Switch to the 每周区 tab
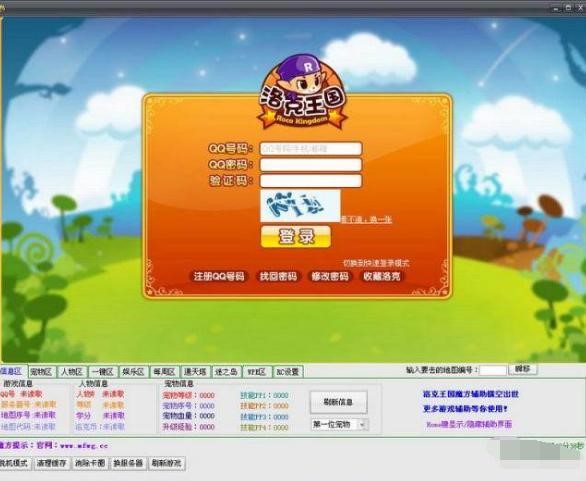This screenshot has height=481, width=586. click(x=164, y=372)
